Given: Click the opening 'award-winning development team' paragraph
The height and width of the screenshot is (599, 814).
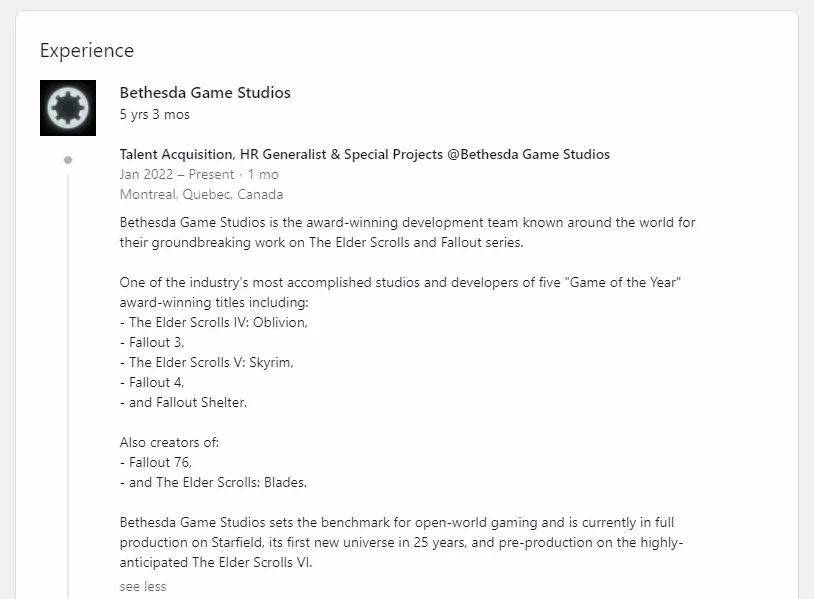Looking at the screenshot, I should (408, 233).
